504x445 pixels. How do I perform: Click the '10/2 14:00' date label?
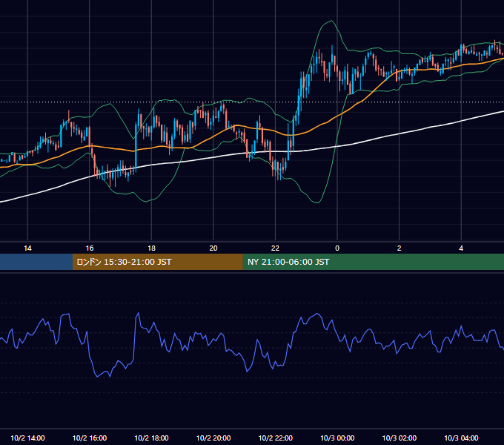point(27,438)
